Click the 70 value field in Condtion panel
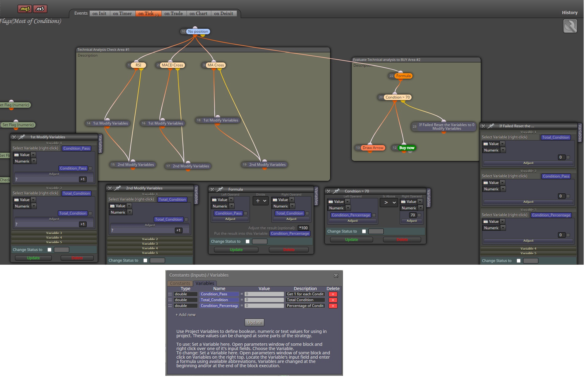The height and width of the screenshot is (377, 588). pyautogui.click(x=413, y=215)
